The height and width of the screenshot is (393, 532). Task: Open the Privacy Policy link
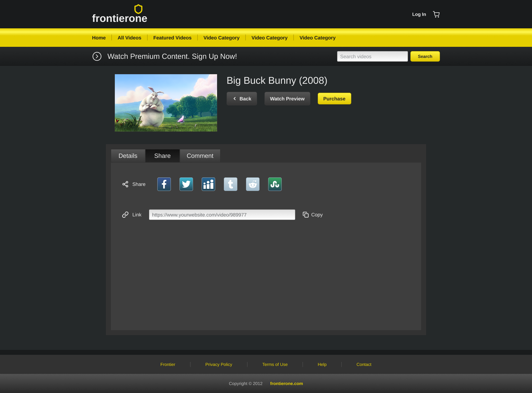coord(219,364)
